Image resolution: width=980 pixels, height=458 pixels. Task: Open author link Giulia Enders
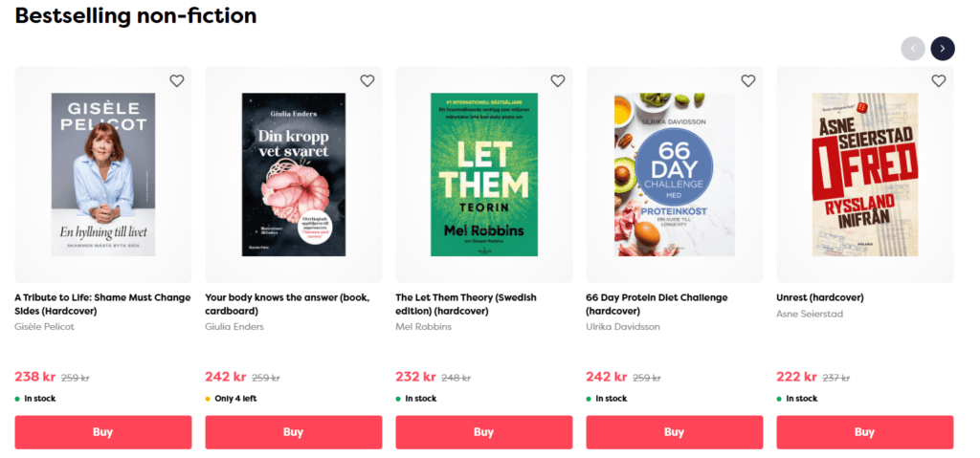pos(234,327)
